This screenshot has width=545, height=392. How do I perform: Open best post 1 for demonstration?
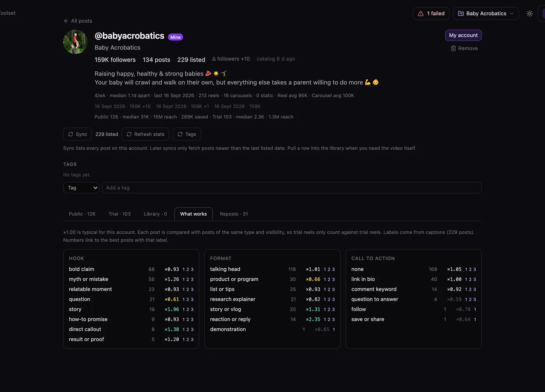coord(334,330)
